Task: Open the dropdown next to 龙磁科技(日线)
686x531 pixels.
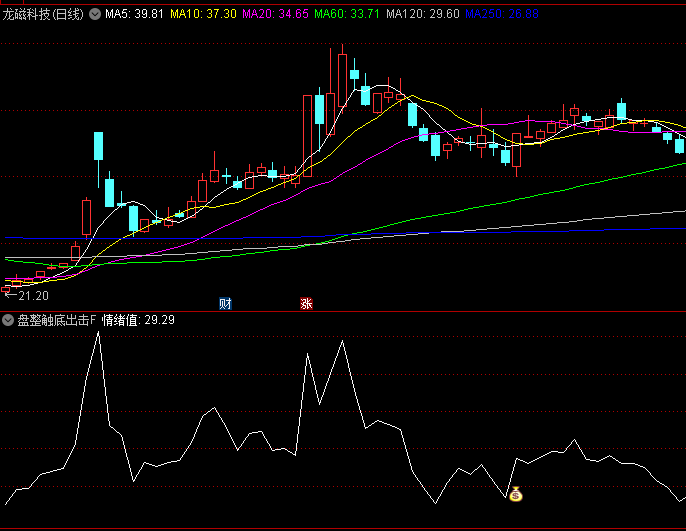Action: pos(95,14)
